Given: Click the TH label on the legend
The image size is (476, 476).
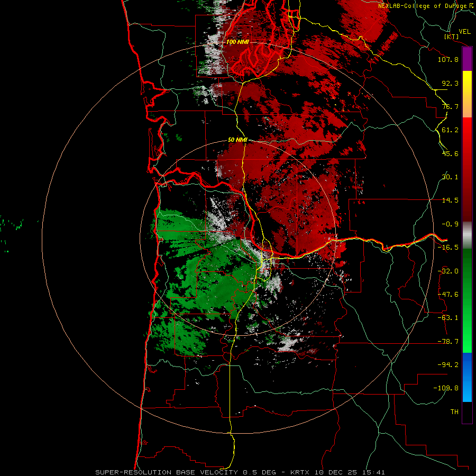Looking at the screenshot, I should point(454,412).
